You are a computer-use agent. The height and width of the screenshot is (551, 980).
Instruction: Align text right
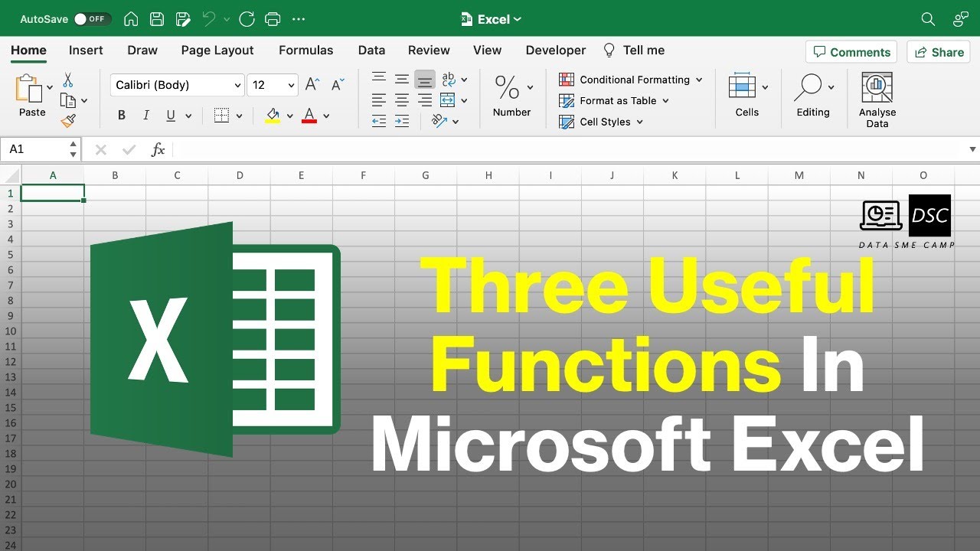(425, 99)
